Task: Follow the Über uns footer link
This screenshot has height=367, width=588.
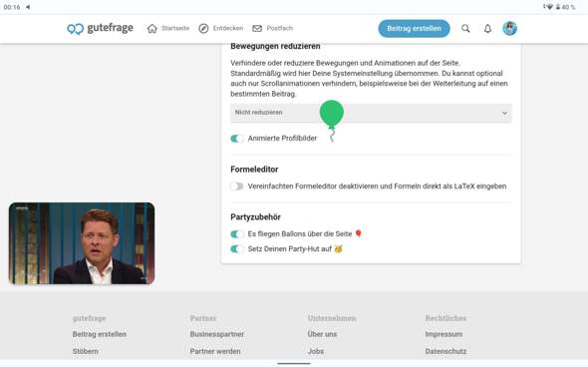Action: 322,334
